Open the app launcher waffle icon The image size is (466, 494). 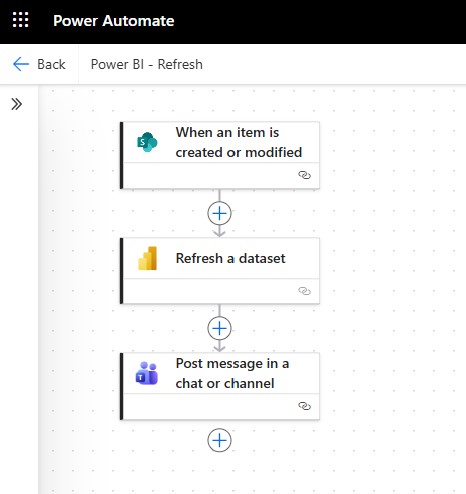(x=20, y=20)
